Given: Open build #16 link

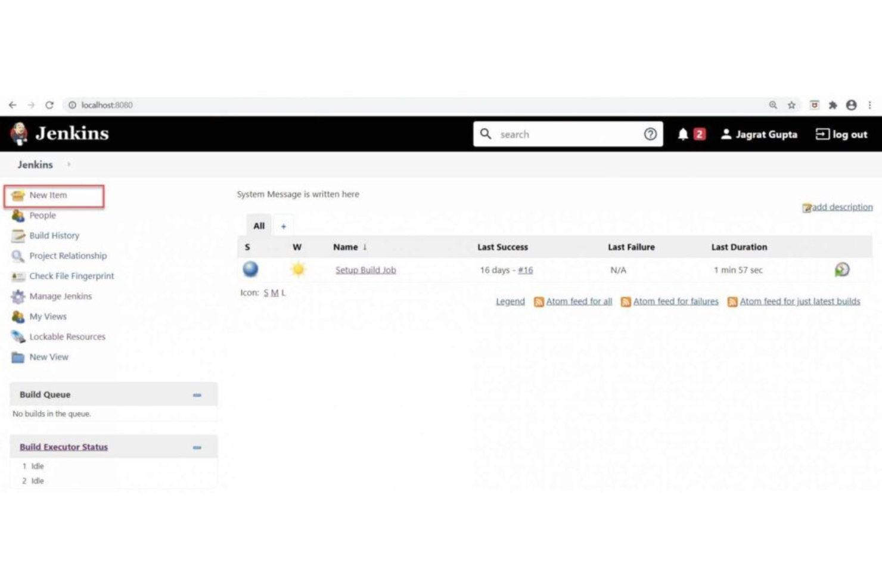Looking at the screenshot, I should [525, 270].
